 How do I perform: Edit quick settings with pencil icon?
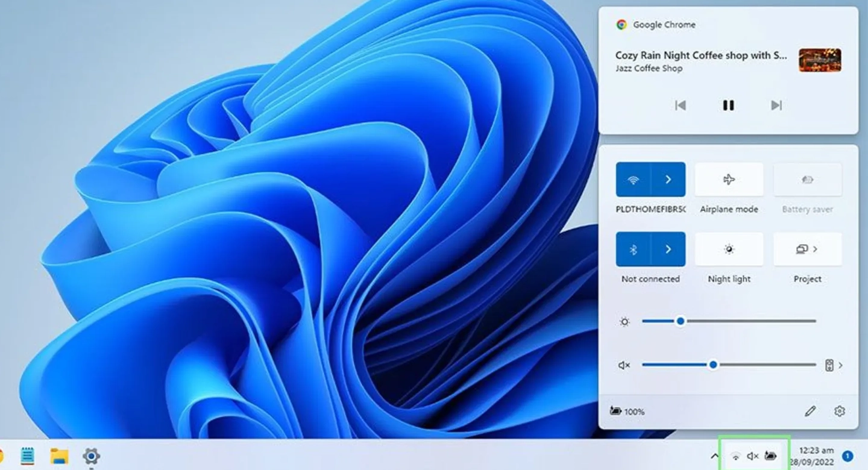tap(810, 412)
